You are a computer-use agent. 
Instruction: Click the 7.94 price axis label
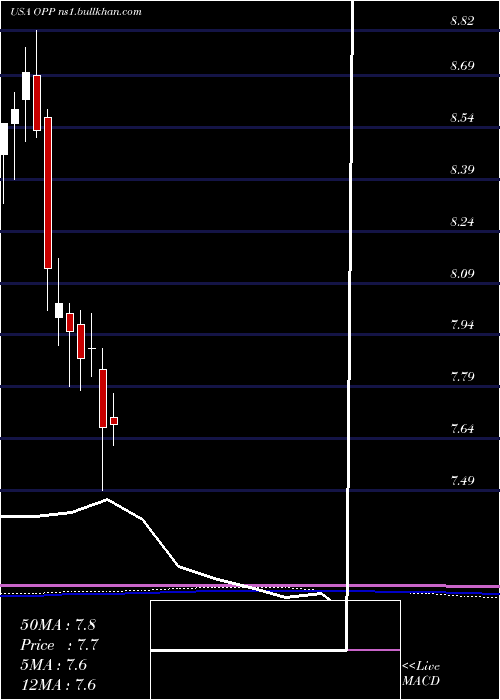click(x=462, y=325)
